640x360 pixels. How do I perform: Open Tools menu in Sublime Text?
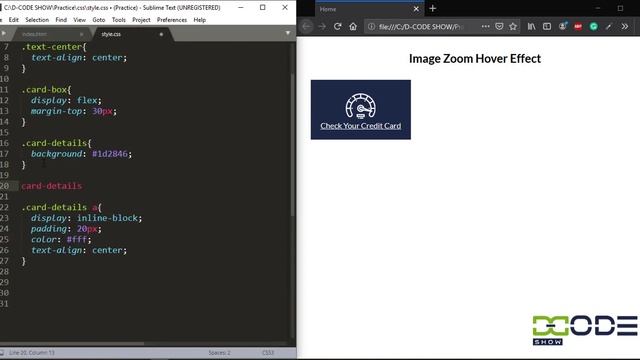tap(118, 20)
